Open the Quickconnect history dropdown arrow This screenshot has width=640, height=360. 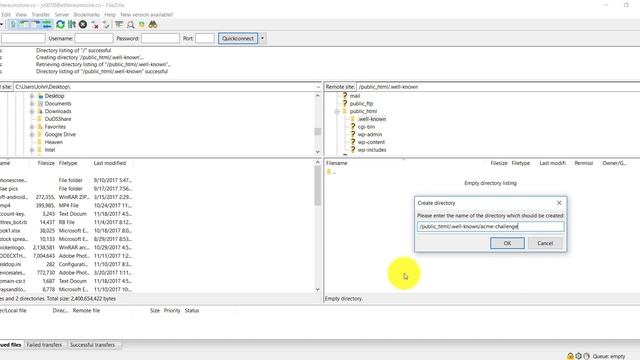pos(262,38)
